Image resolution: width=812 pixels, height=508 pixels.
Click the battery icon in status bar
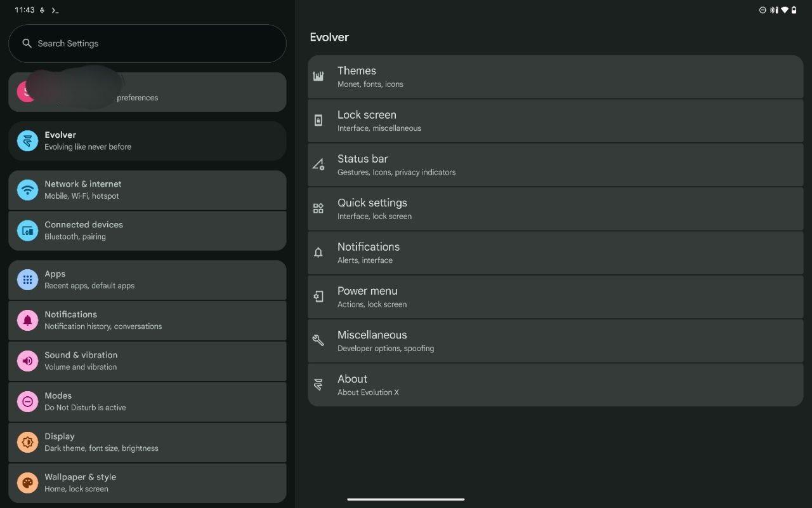[794, 10]
